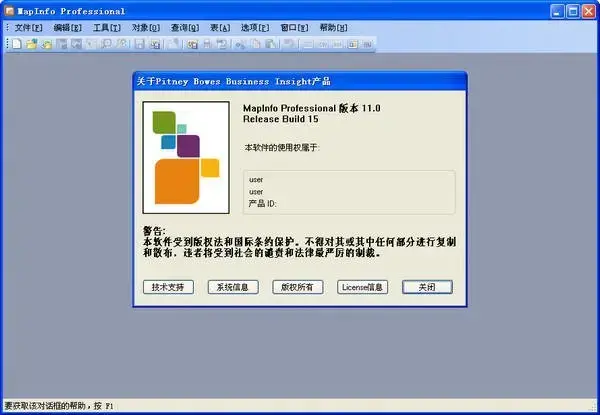Click the grayed Paste clipboard icon

point(271,44)
